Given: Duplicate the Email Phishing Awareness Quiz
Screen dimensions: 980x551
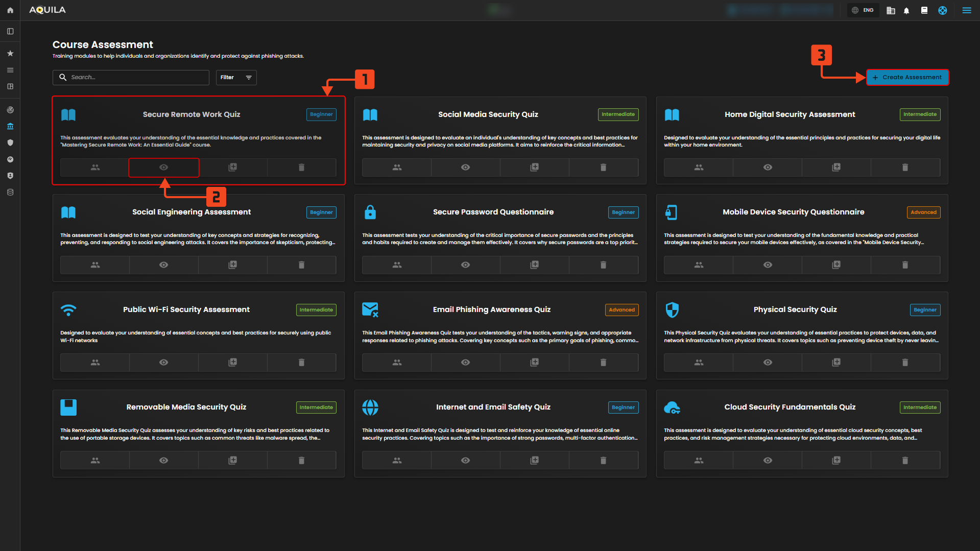Looking at the screenshot, I should pos(534,363).
